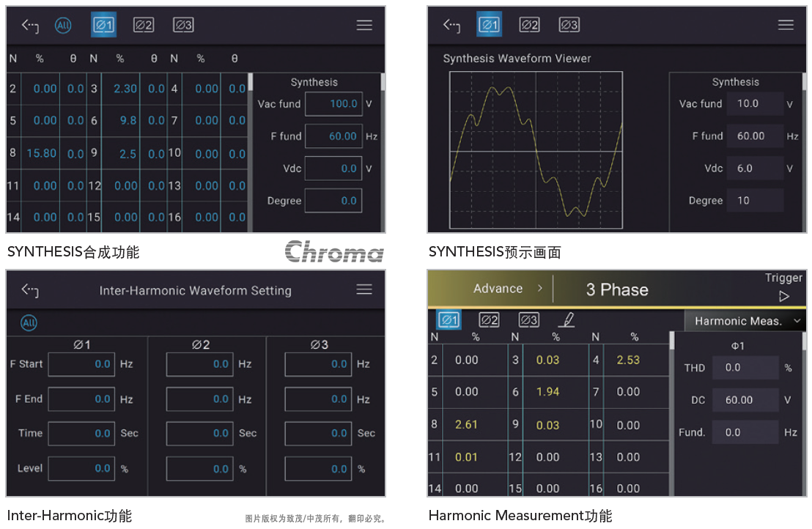Click the Vac fund field showing 100.0

point(333,104)
